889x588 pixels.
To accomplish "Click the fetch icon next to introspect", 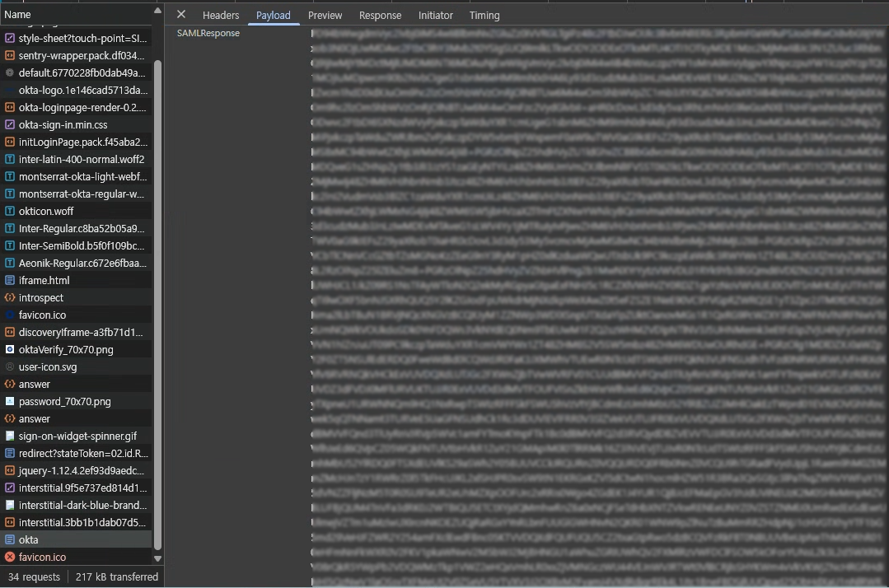I will (x=10, y=297).
